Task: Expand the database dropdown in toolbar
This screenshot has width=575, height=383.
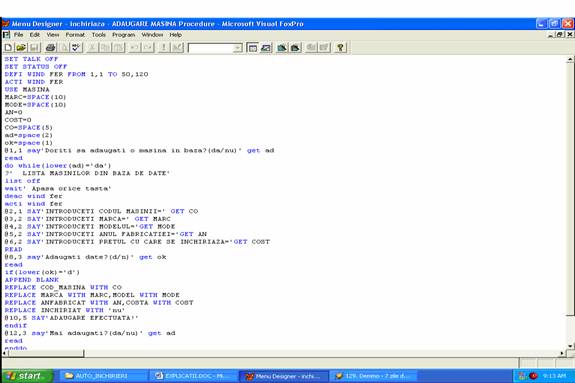Action: [238, 48]
